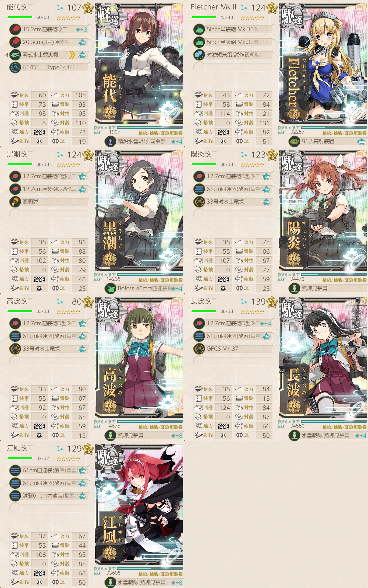Open 江風改二 character card portrait

coord(139,505)
